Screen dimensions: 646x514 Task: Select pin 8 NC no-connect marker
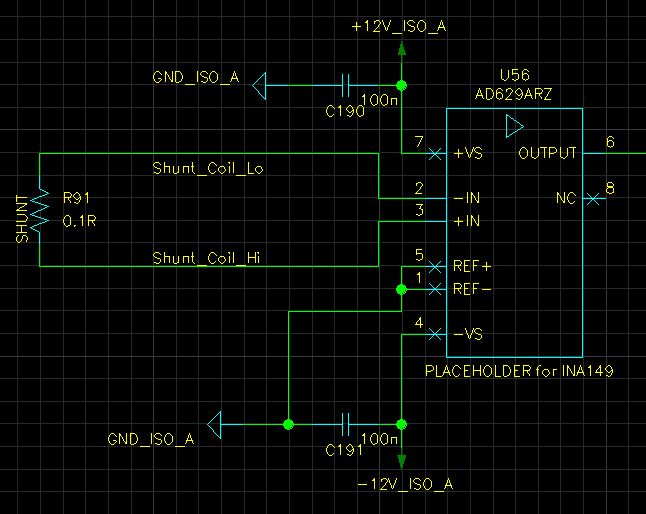point(593,199)
